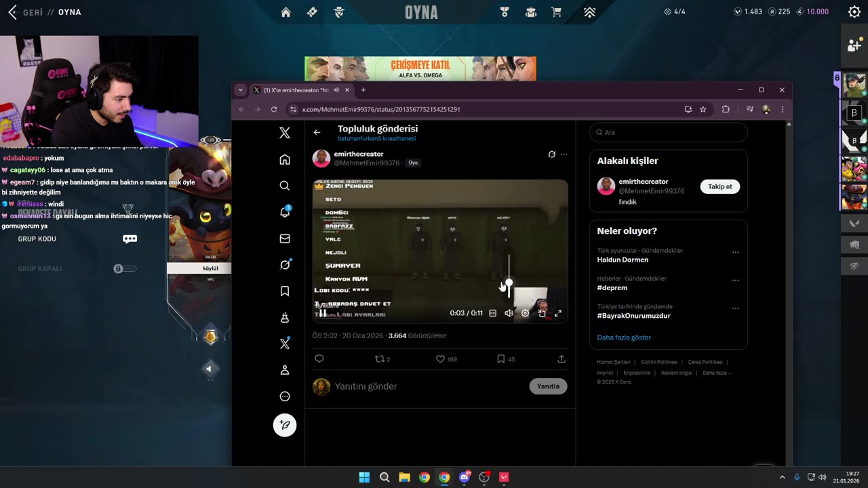Open the three-dot menu on emirthecreator's post
The height and width of the screenshot is (488, 868).
pyautogui.click(x=564, y=155)
